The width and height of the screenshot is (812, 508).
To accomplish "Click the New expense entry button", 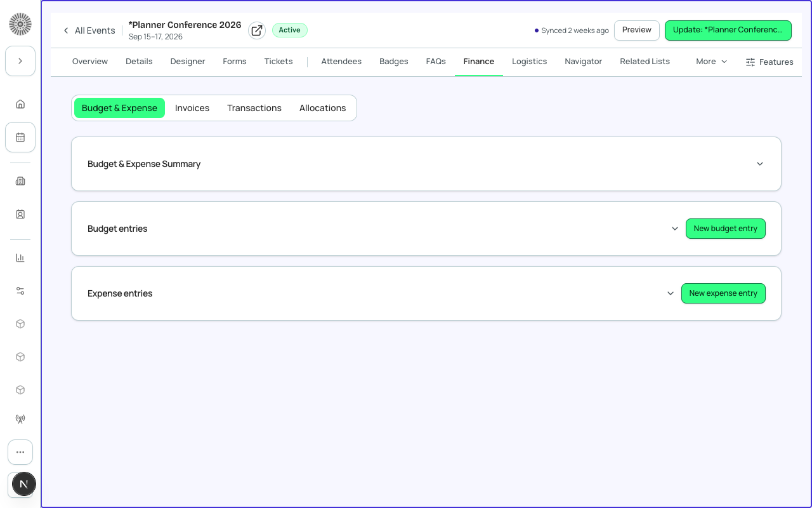I will coord(723,293).
